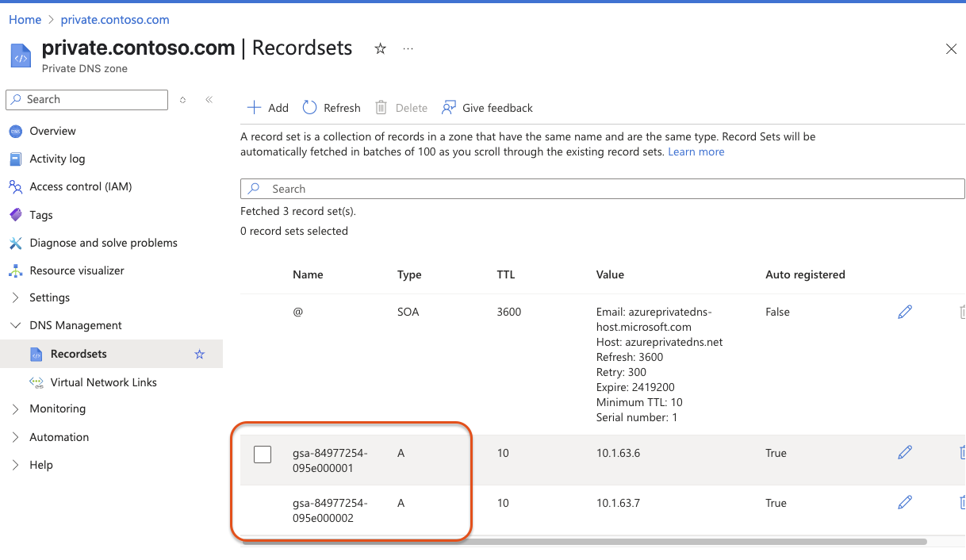
Task: Favorite the zone with the title star
Action: [x=381, y=49]
